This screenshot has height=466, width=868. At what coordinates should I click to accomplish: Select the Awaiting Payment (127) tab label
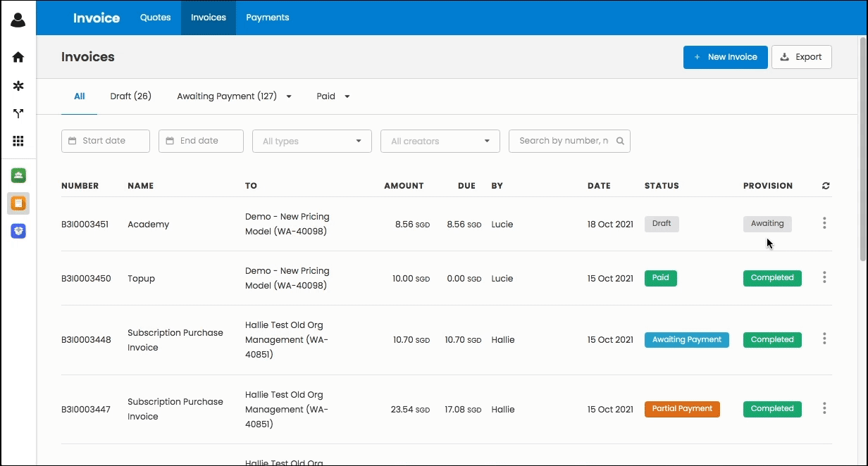227,96
